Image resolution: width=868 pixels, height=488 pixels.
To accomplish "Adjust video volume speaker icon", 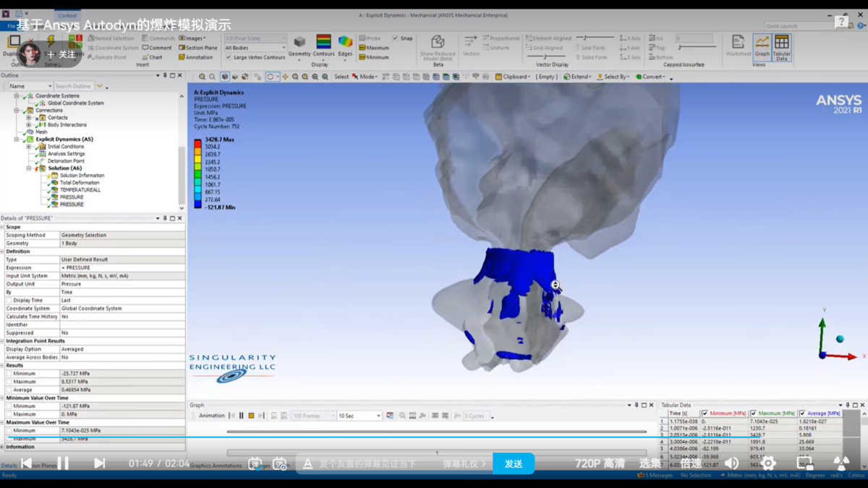I will tap(731, 463).
